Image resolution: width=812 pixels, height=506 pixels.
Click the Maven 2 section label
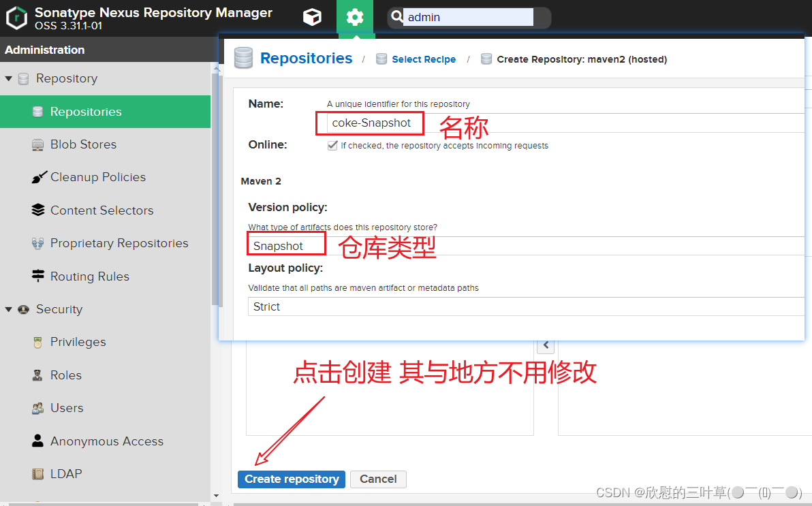[x=261, y=181]
